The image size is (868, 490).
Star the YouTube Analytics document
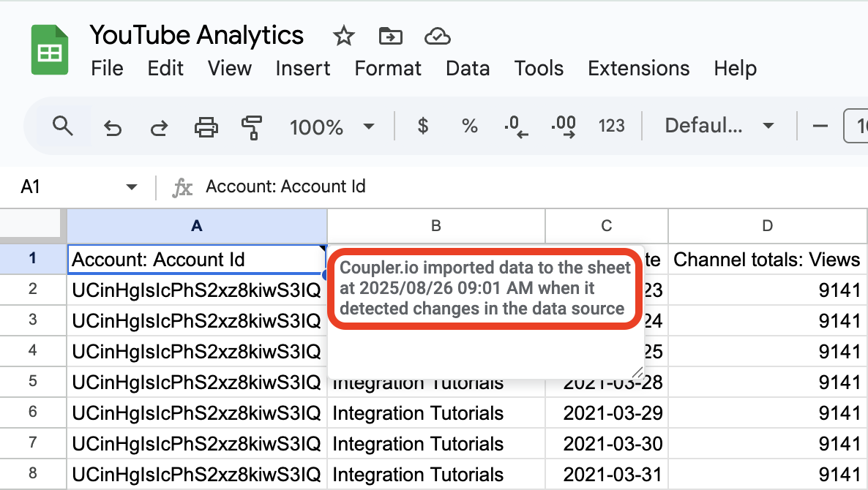(344, 37)
